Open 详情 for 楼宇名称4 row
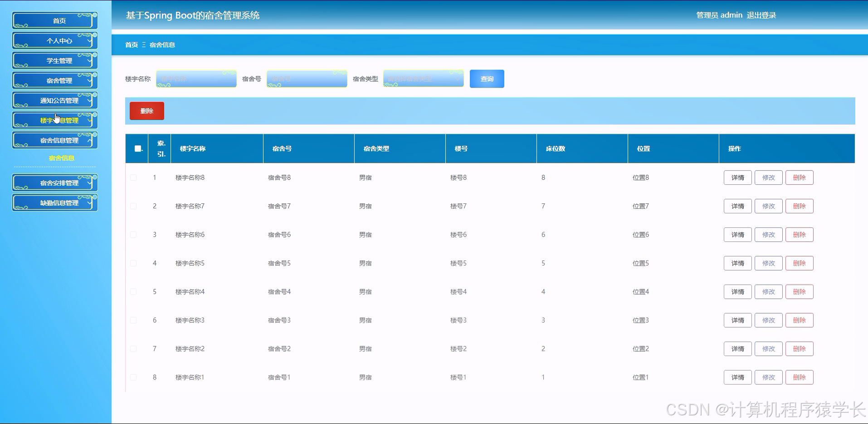The width and height of the screenshot is (868, 424). [x=738, y=292]
